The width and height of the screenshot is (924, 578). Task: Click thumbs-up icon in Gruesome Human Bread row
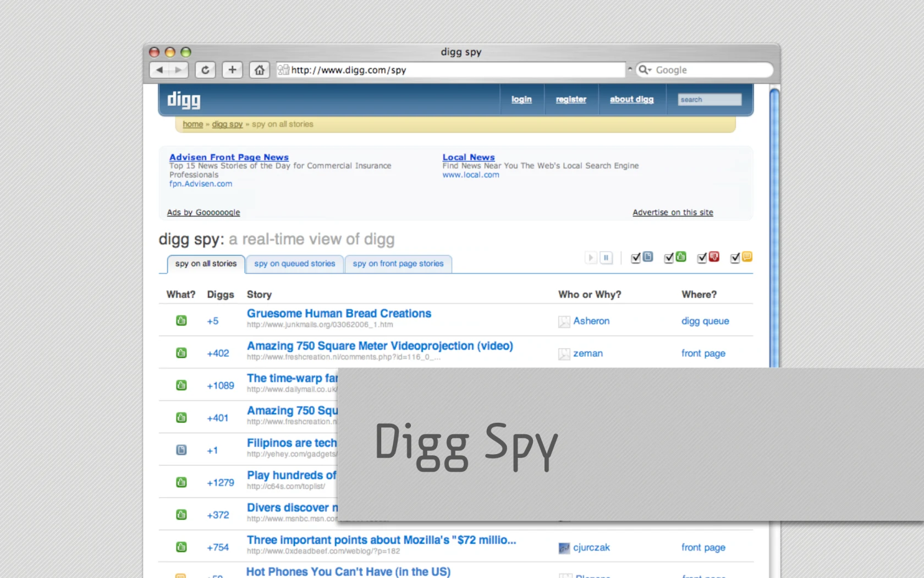[181, 320]
